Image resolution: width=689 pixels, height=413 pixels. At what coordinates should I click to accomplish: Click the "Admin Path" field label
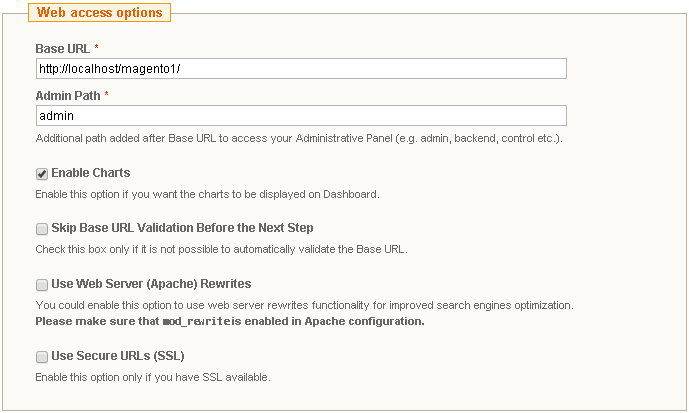(x=67, y=95)
